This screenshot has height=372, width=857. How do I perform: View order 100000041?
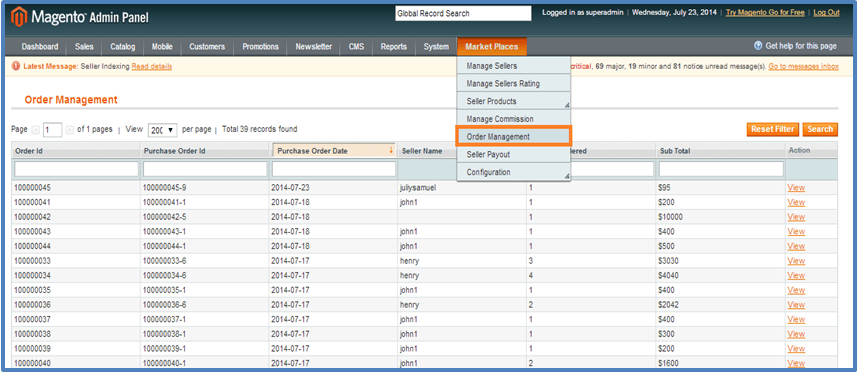[x=796, y=202]
